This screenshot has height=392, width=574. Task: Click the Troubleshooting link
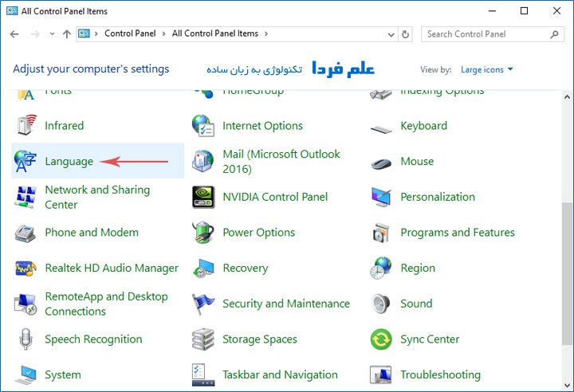tap(440, 374)
